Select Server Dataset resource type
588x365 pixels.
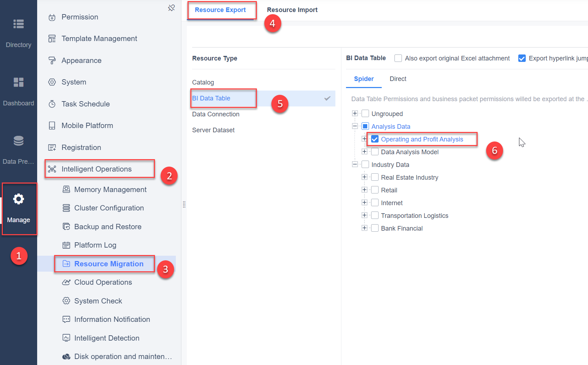(264, 130)
